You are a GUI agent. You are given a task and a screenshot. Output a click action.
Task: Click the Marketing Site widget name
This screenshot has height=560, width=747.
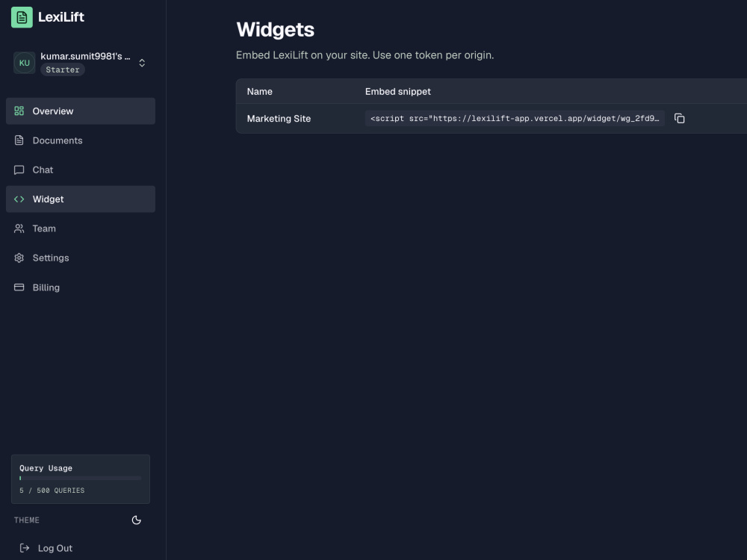tap(279, 119)
